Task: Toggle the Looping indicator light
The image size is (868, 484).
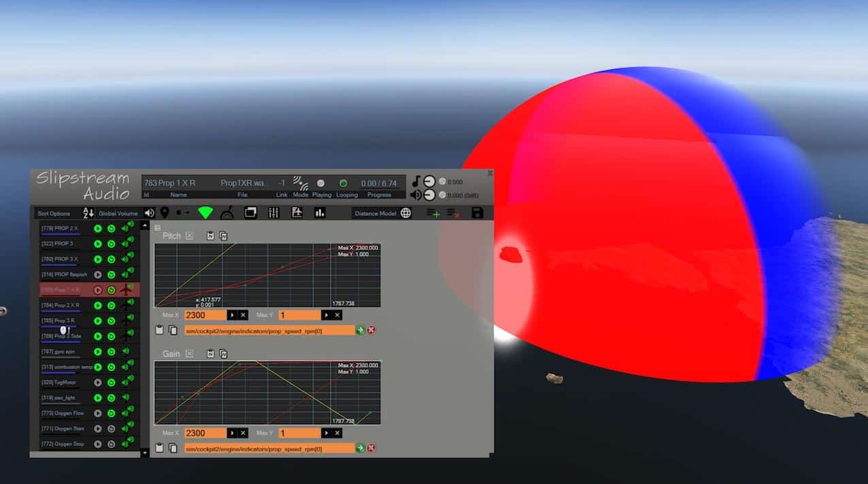Action: (344, 183)
